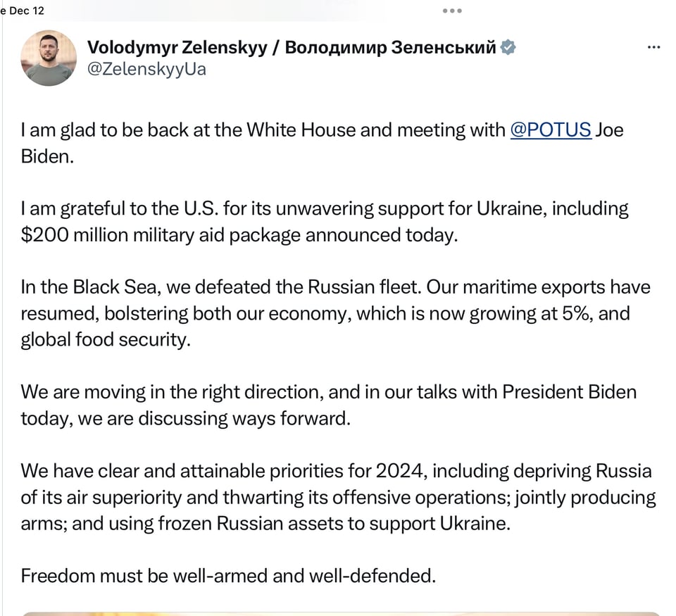
Task: Click the @POTUS mention link
Action: coord(551,130)
